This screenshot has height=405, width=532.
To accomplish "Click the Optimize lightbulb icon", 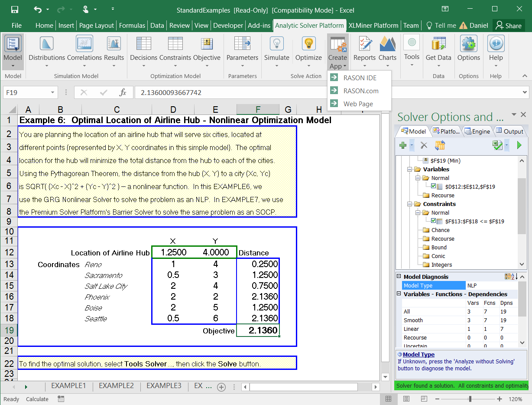I will point(308,44).
